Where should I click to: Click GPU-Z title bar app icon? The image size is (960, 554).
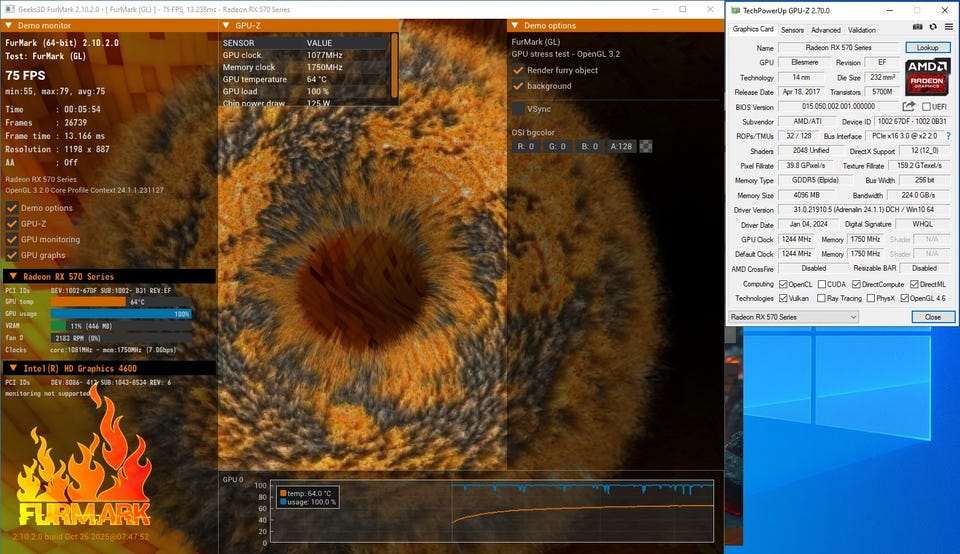(735, 10)
